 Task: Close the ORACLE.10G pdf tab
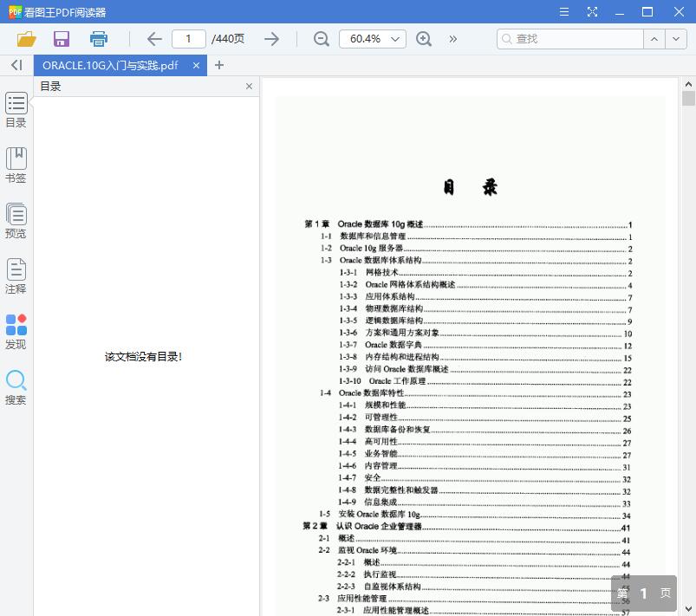coord(196,66)
